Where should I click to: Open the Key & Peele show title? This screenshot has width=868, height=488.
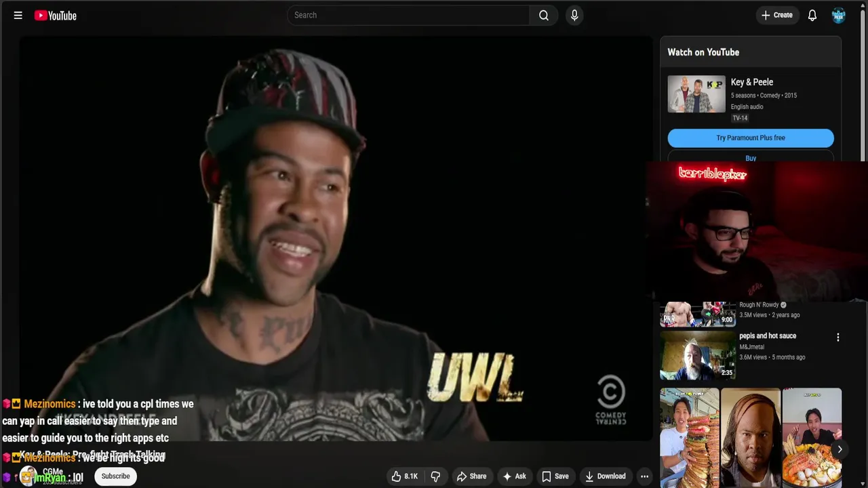coord(752,82)
